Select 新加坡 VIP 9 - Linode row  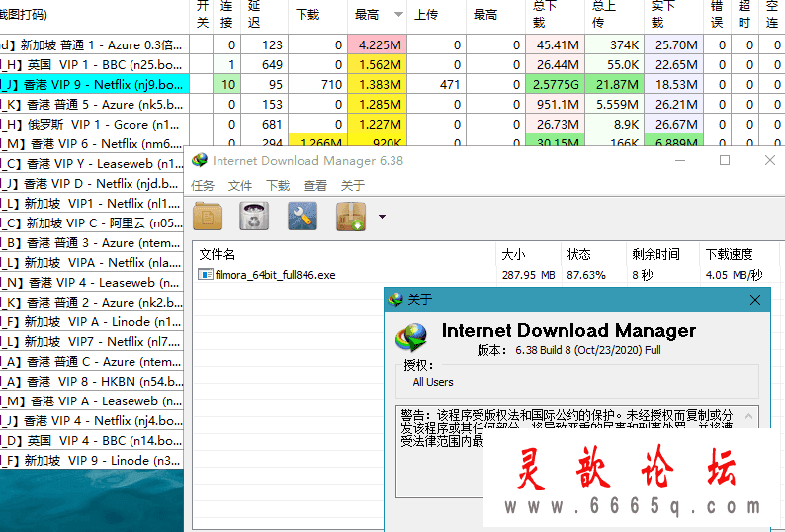(x=92, y=461)
